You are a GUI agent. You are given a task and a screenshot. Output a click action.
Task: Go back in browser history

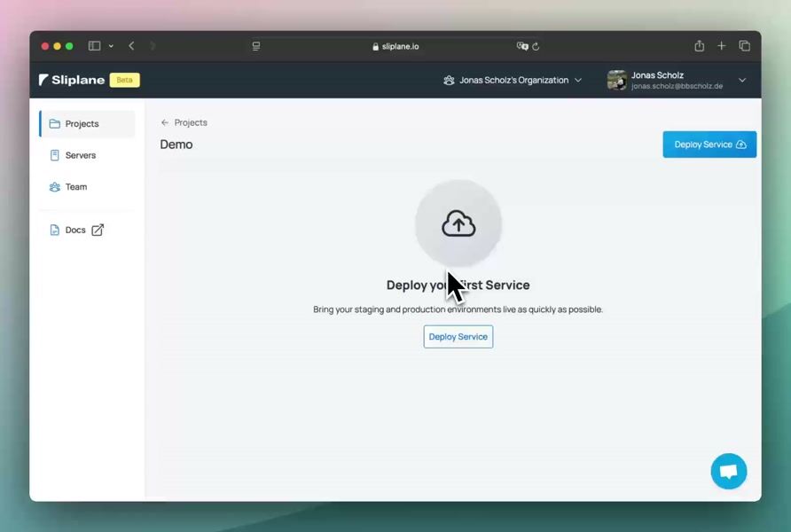point(131,46)
